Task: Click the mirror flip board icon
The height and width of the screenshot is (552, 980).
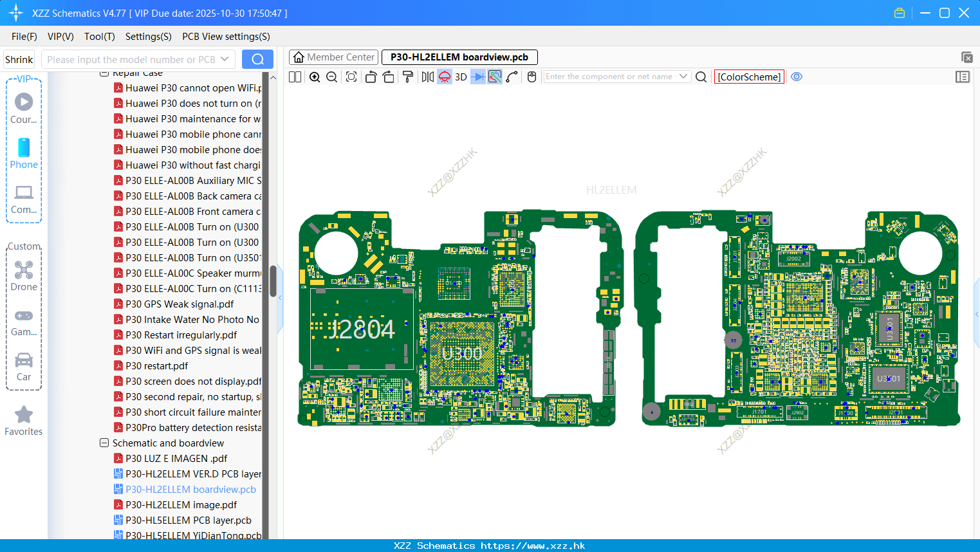Action: click(x=428, y=77)
